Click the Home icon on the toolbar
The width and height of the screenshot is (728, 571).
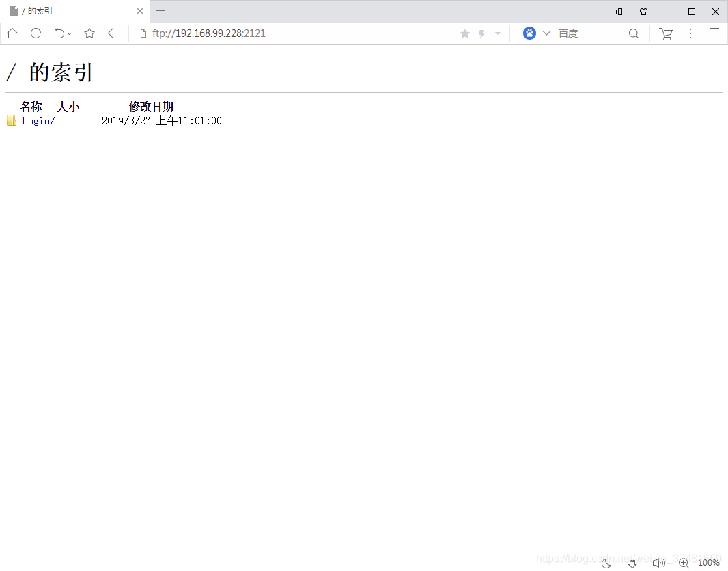(x=12, y=33)
